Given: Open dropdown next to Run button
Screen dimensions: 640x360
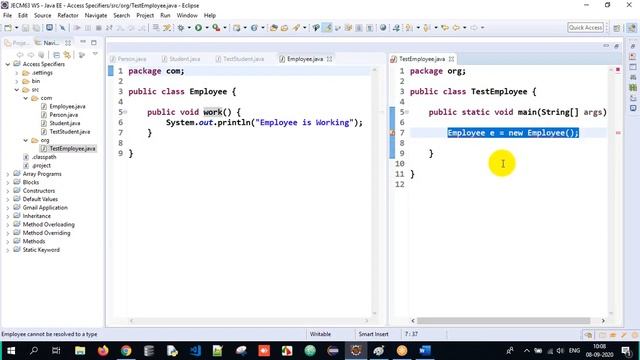Looking at the screenshot, I should [x=207, y=28].
